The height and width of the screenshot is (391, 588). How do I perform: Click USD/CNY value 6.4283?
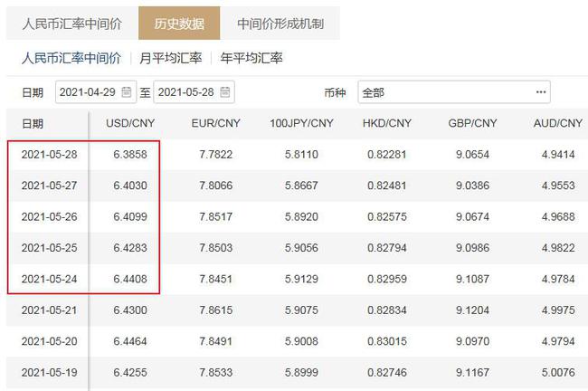[130, 248]
